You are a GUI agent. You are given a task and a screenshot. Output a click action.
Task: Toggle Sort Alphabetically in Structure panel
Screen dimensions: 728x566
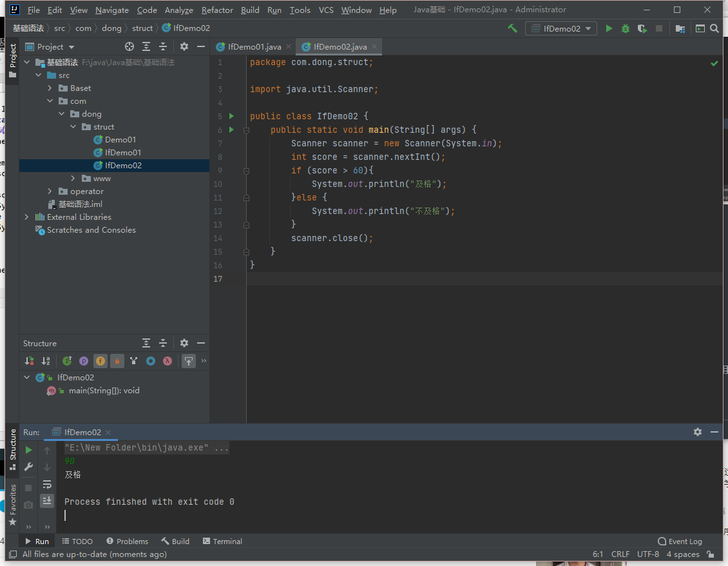point(46,361)
